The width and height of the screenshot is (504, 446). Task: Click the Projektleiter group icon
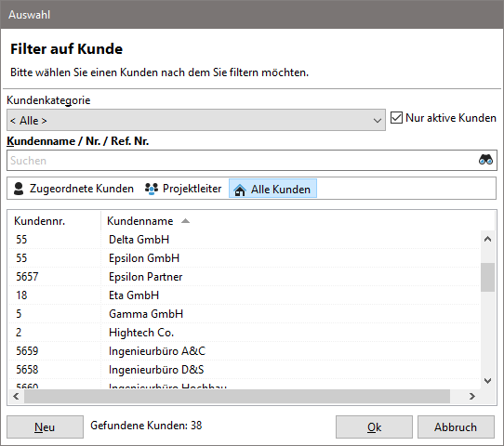(x=151, y=189)
